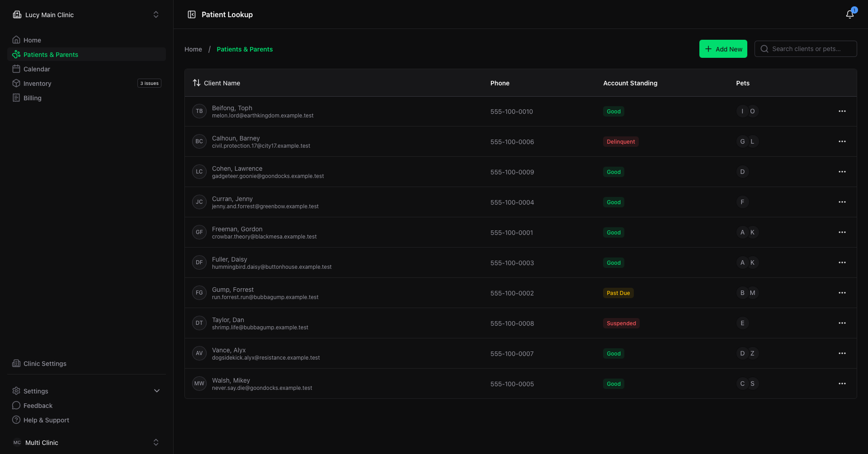The height and width of the screenshot is (454, 868).
Task: Open row actions for Taylor, Dan
Action: pos(842,323)
